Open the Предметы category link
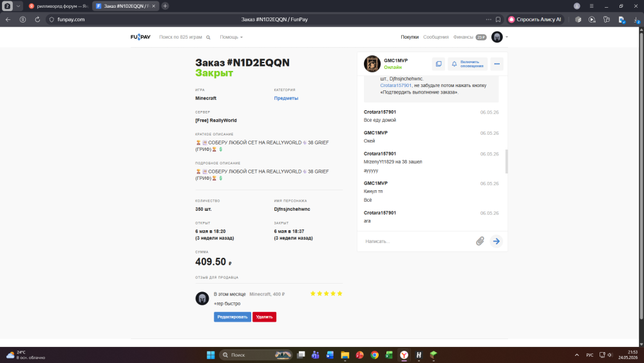The image size is (644, 363). click(x=286, y=98)
